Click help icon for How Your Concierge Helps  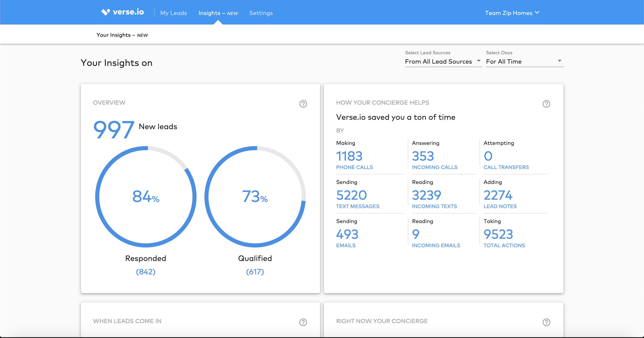pos(546,104)
